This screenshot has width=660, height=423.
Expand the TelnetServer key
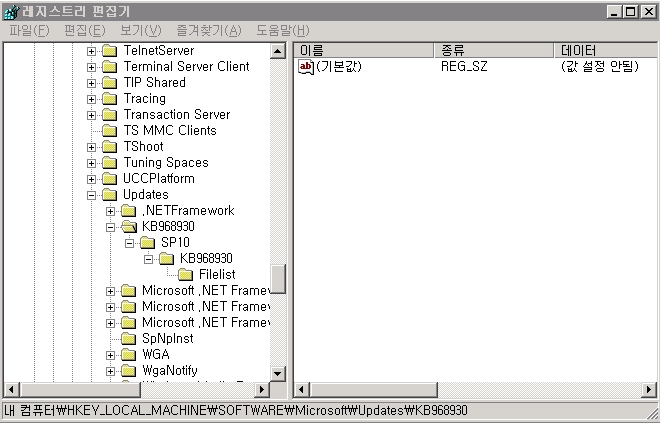click(91, 51)
